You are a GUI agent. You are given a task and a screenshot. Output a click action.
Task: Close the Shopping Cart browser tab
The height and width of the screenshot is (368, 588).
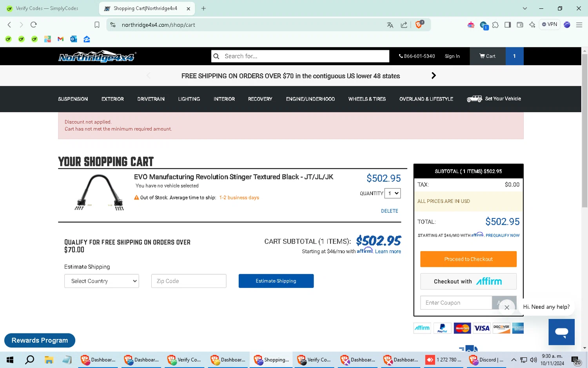(x=188, y=8)
